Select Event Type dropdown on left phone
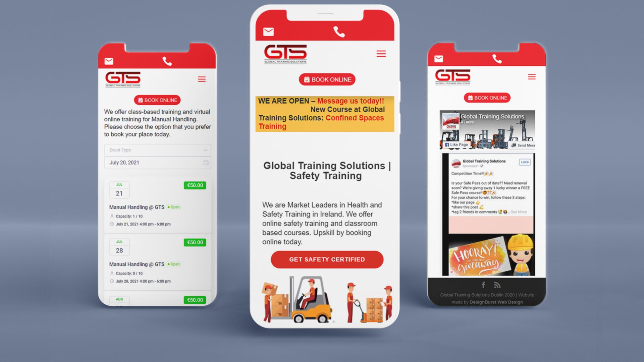The width and height of the screenshot is (644, 362). pyautogui.click(x=157, y=150)
